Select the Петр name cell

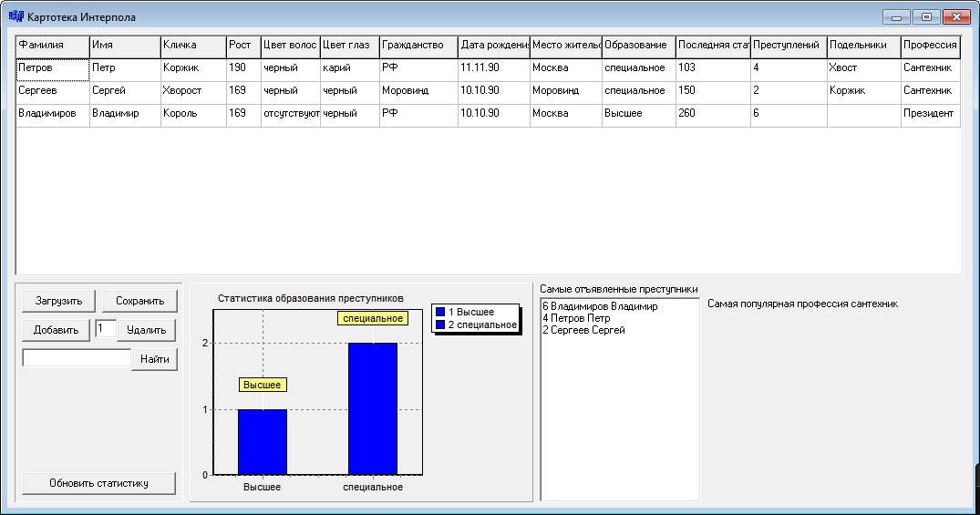tap(125, 70)
